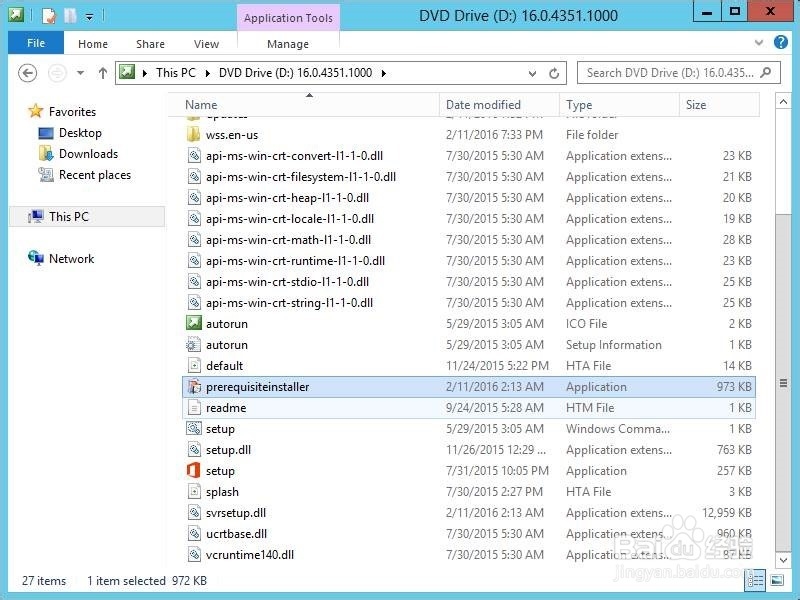Select Favorites in navigation pane
This screenshot has height=600, width=800.
72,112
